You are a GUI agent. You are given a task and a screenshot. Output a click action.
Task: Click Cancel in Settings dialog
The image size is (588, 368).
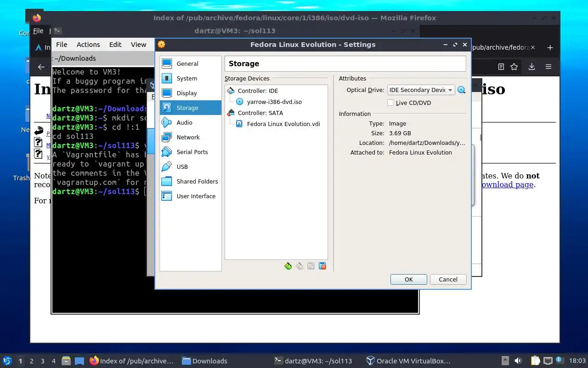click(x=448, y=279)
